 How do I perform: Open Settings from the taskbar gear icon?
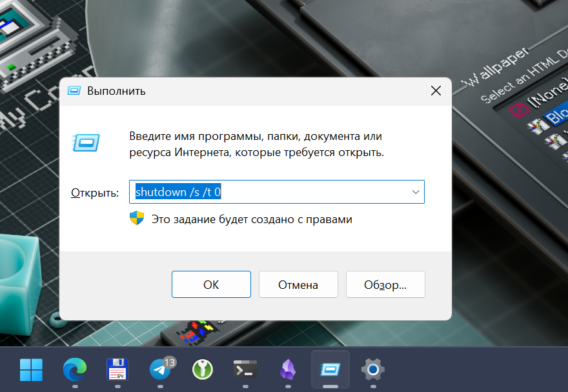coord(372,370)
